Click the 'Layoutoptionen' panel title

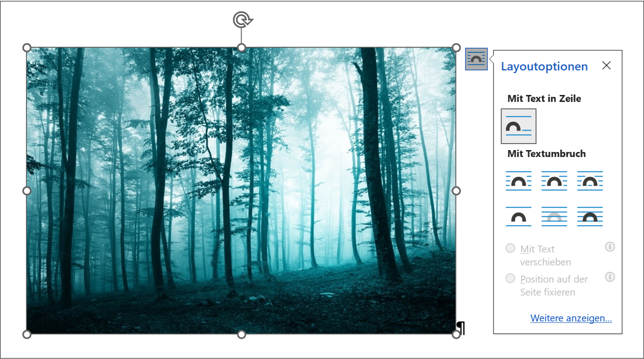pyautogui.click(x=544, y=66)
